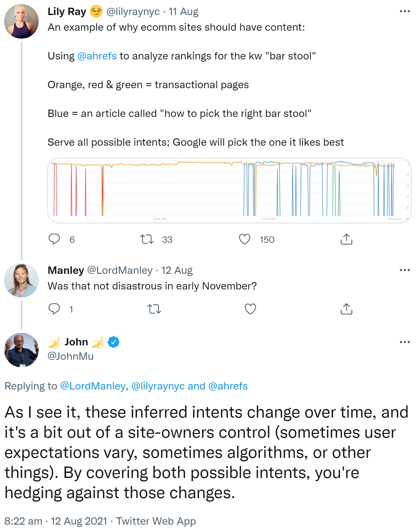Viewport: 418px width, 532px height.
Task: Open the ahrefs rankings chart image
Action: [x=229, y=190]
